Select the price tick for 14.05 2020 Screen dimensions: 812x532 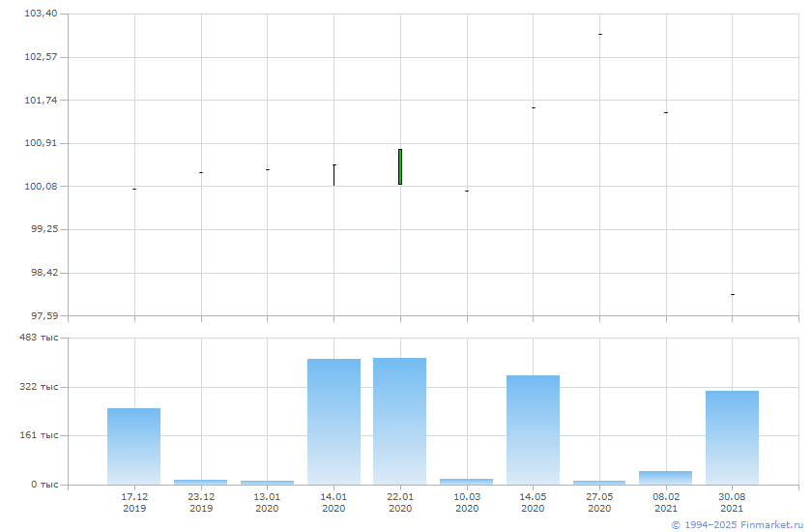(534, 107)
